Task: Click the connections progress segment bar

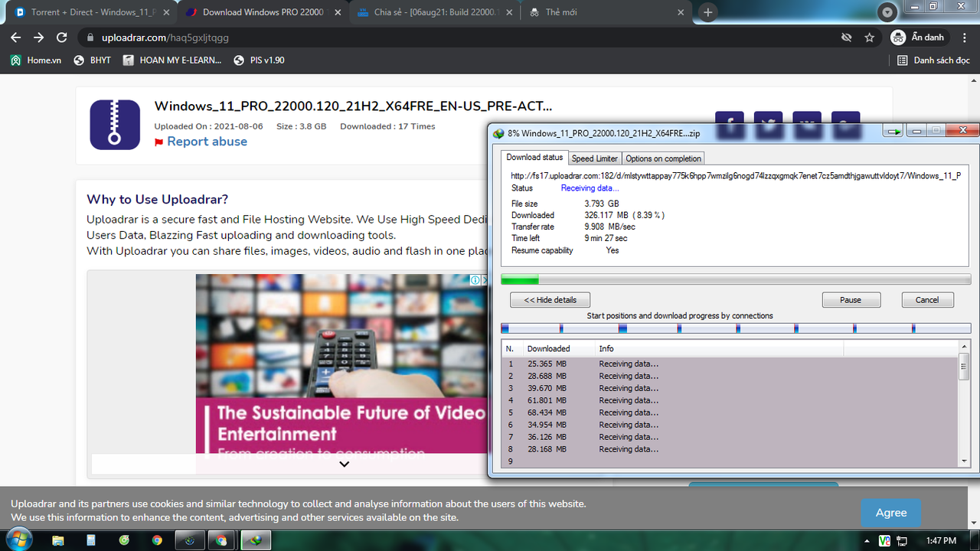Action: click(x=736, y=328)
